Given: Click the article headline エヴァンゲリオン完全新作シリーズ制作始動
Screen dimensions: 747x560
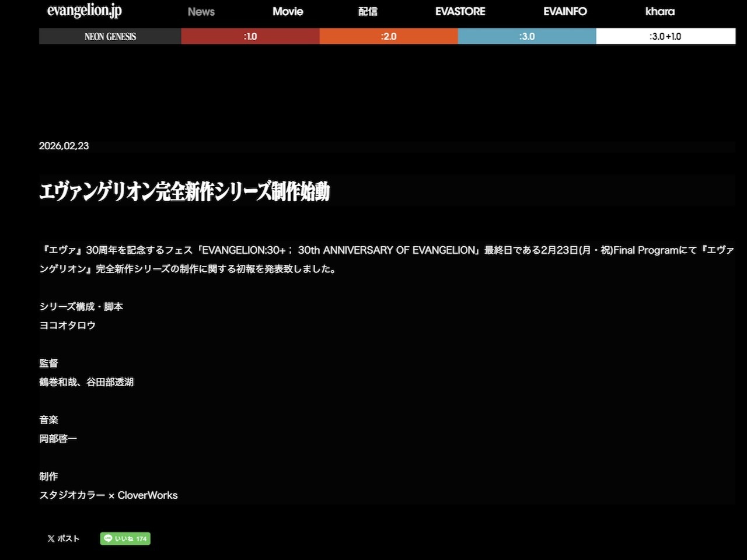Looking at the screenshot, I should (184, 191).
